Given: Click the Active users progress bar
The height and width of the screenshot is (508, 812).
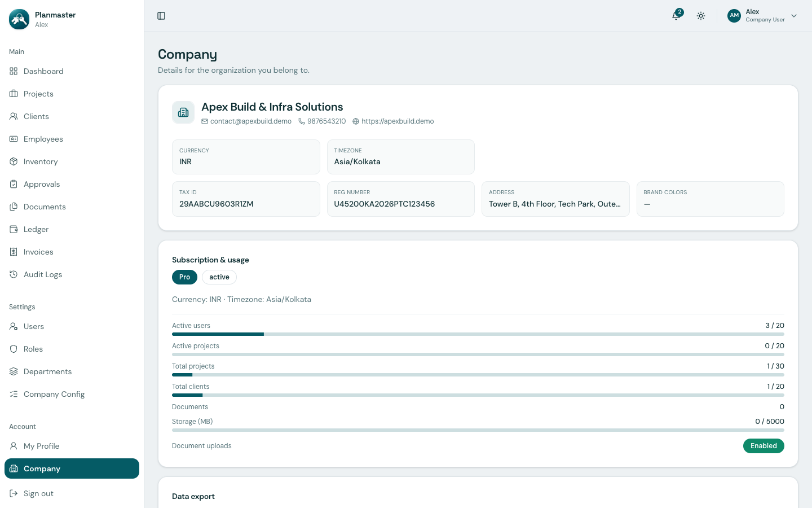Looking at the screenshot, I should tap(478, 334).
